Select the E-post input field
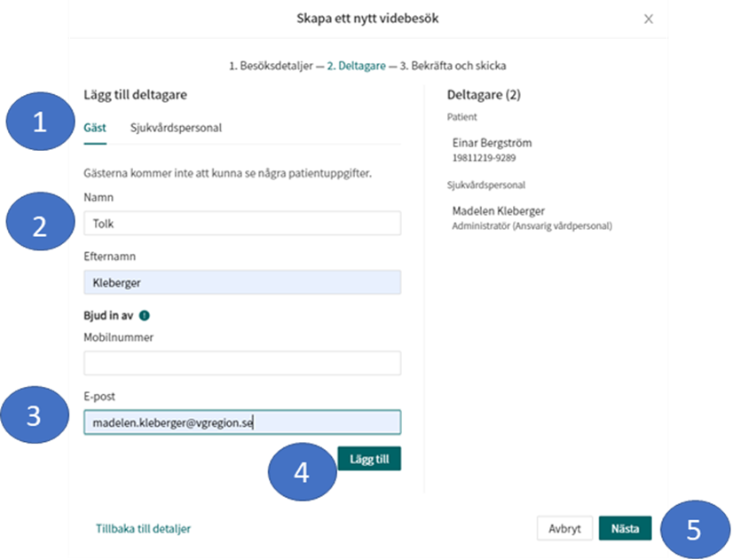This screenshot has height=560, width=733. [242, 422]
